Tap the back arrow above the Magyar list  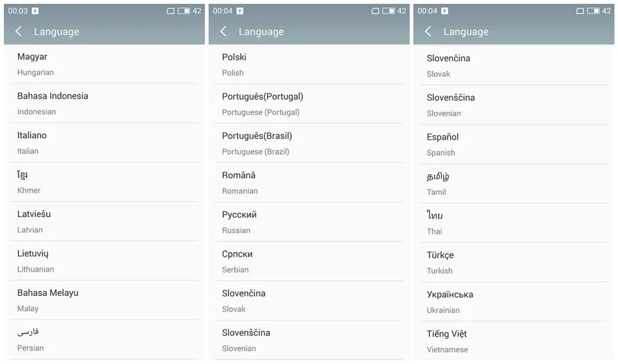point(19,32)
